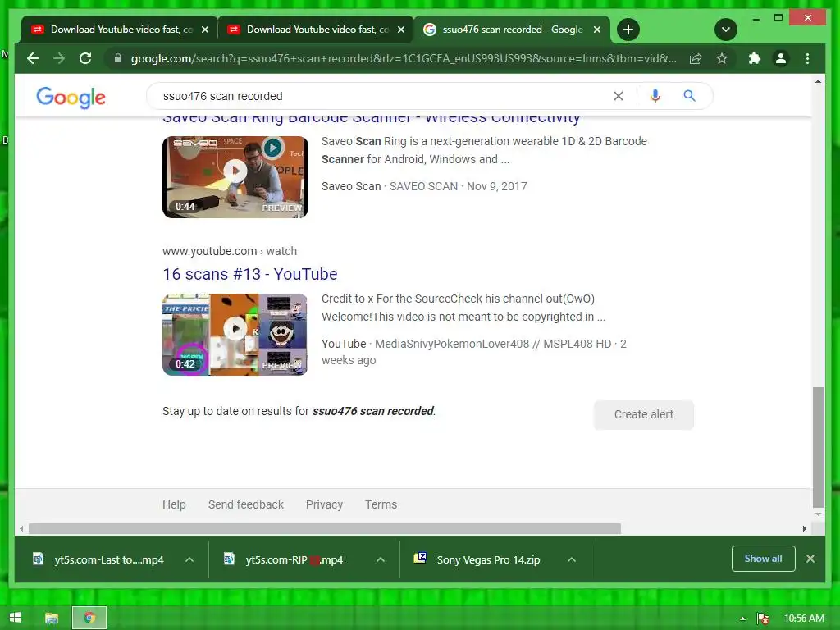Share this page icon
The height and width of the screenshot is (630, 840).
pos(696,58)
